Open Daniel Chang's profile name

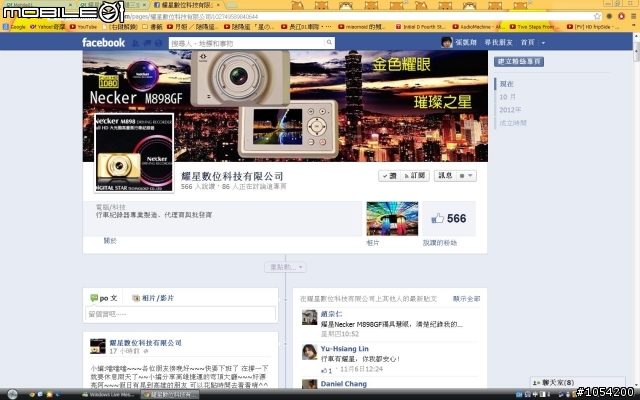click(x=344, y=384)
